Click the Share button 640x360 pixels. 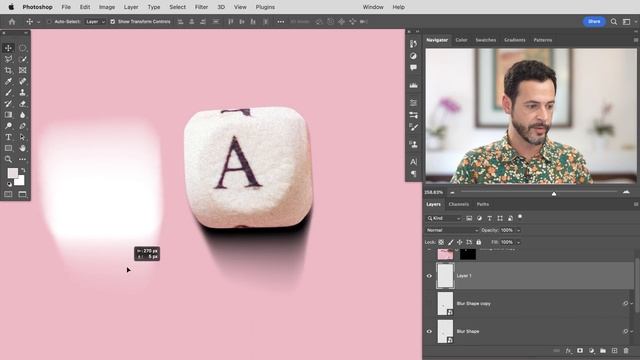[x=594, y=22]
